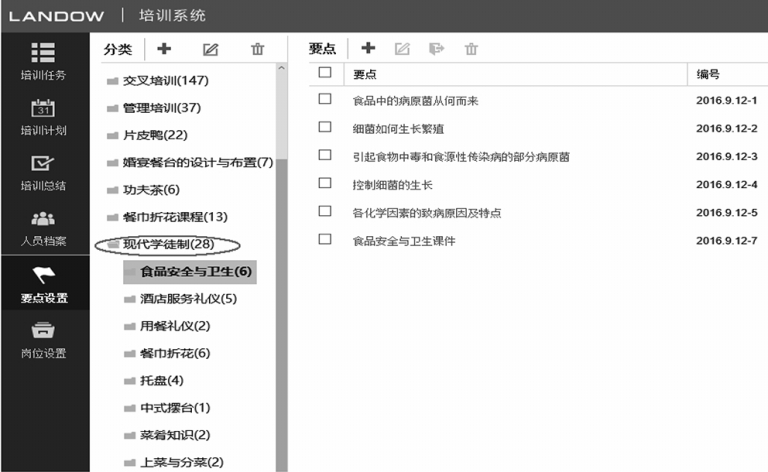Image resolution: width=768 pixels, height=472 pixels.
Task: Open 培训任务 in the sidebar
Action: point(44,61)
